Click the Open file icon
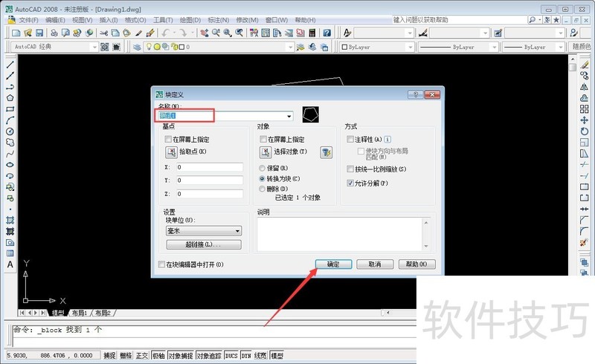This screenshot has height=364, width=595. click(28, 33)
